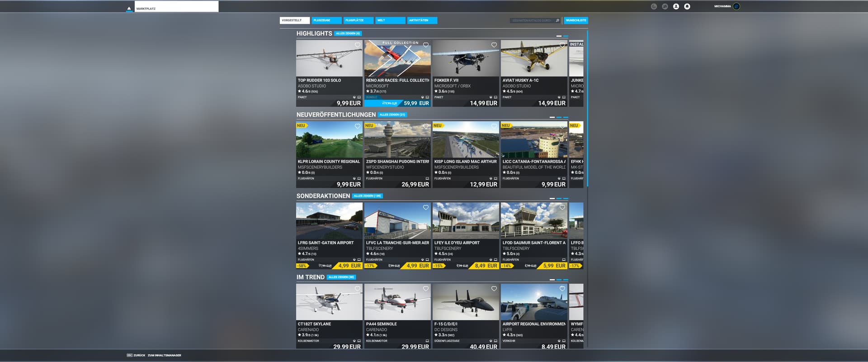Screen dimensions: 868x362
Task: Toggle wishlist heart on Aviat Husky A-1C
Action: 562,45
